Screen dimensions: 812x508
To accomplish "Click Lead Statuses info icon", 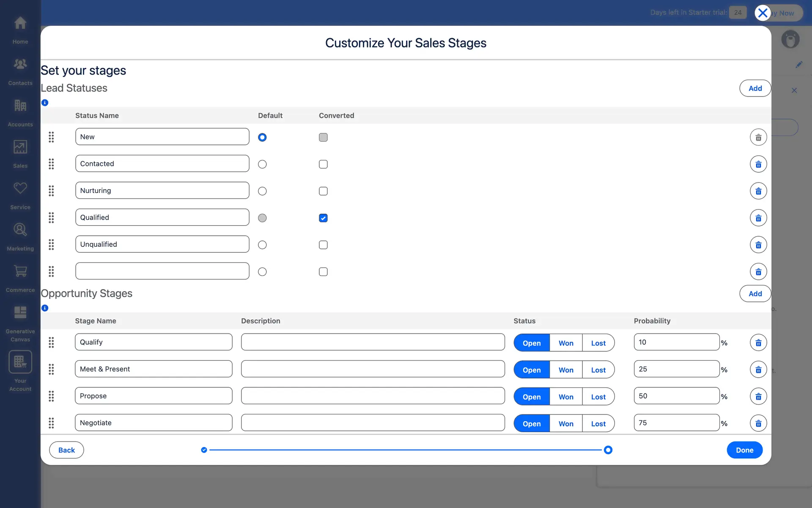I will (x=45, y=103).
